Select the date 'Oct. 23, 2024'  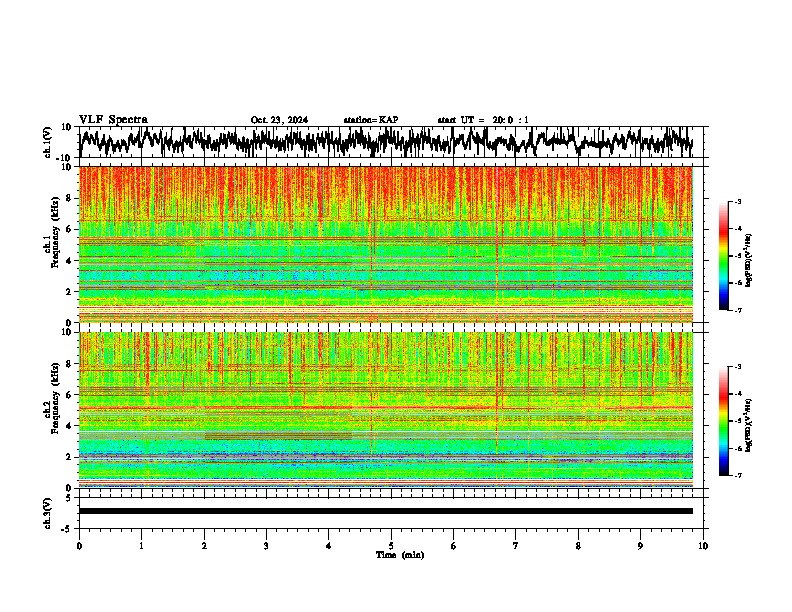279,120
